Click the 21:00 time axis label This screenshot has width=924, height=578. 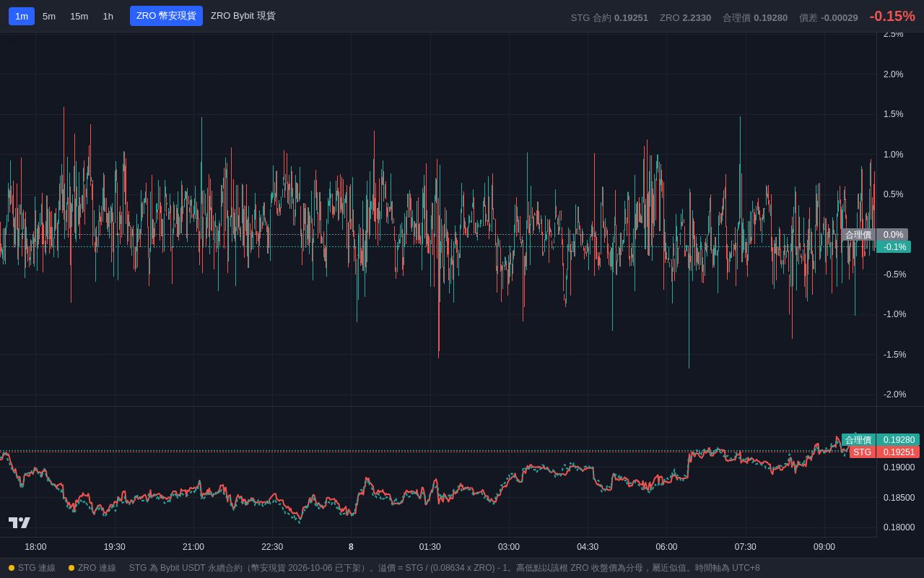coord(193,547)
